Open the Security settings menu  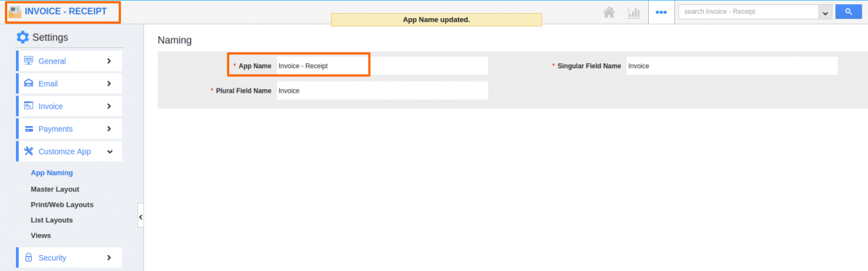coord(69,257)
